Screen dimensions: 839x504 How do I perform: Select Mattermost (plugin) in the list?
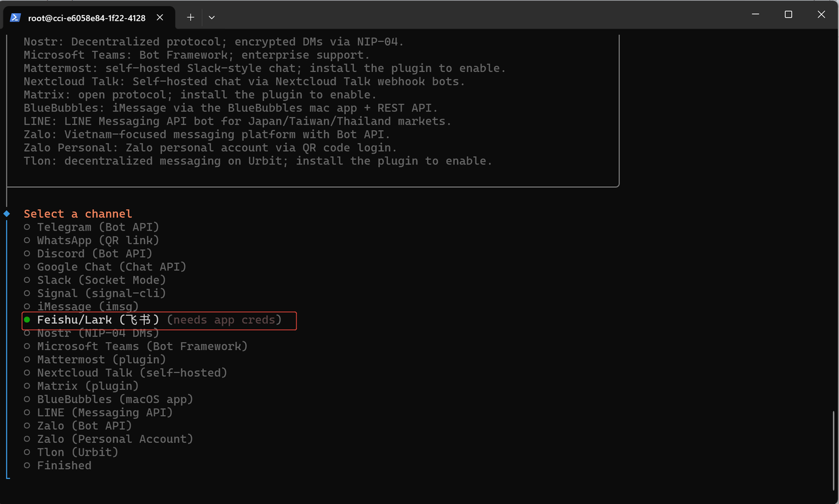pyautogui.click(x=102, y=359)
